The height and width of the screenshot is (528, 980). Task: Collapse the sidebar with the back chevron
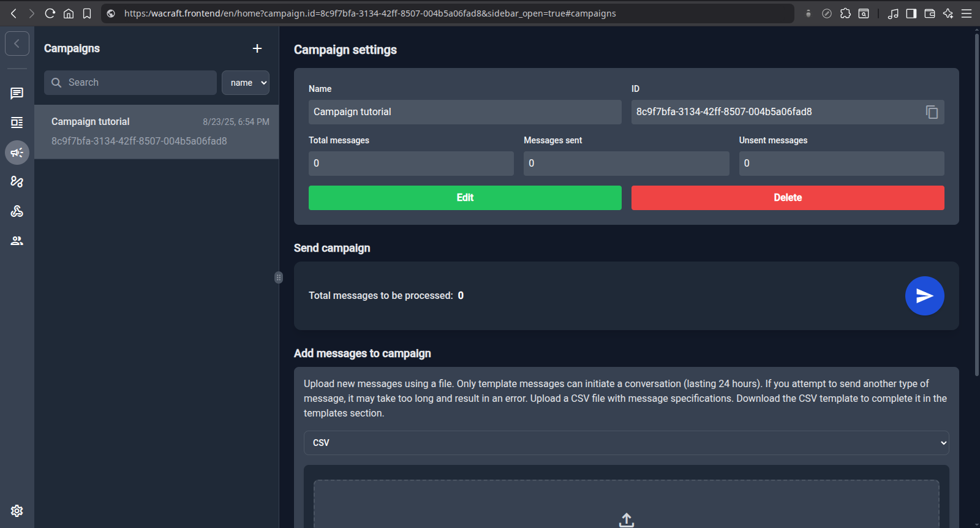click(x=17, y=43)
